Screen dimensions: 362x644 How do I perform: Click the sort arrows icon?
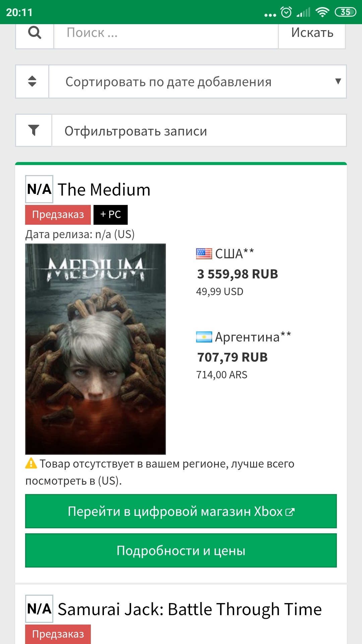(x=32, y=82)
